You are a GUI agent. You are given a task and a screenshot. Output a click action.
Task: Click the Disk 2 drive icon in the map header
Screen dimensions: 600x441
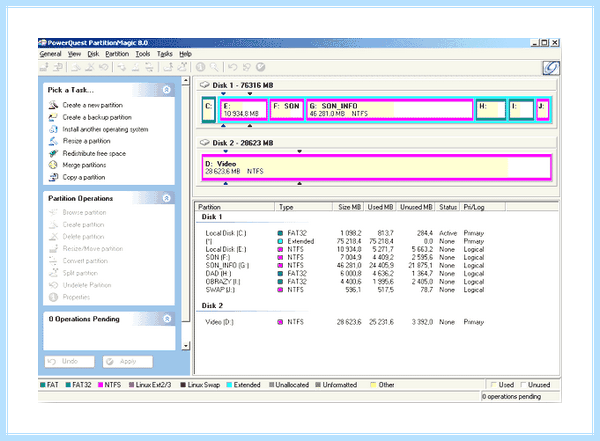point(205,143)
